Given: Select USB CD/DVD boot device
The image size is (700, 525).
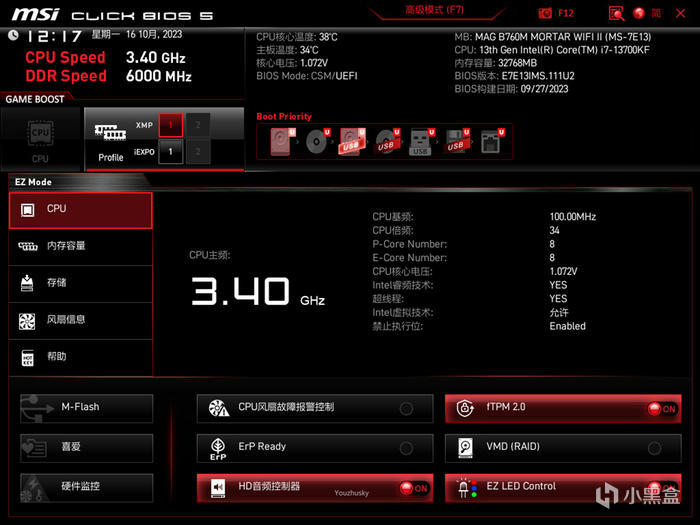Looking at the screenshot, I should (387, 142).
